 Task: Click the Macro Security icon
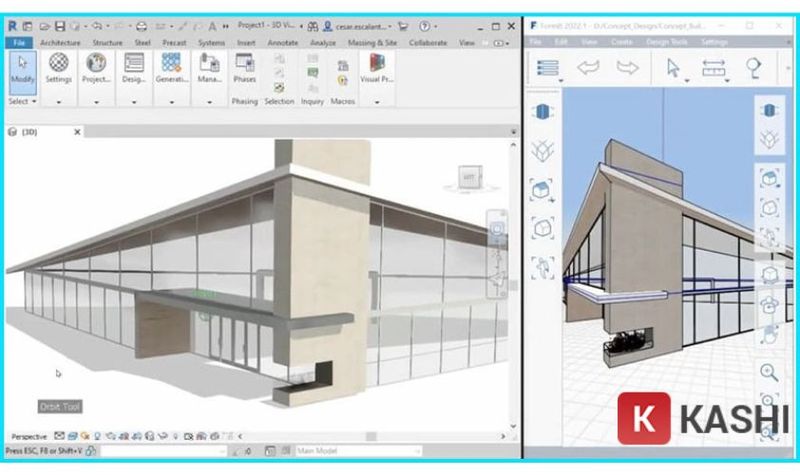[343, 81]
